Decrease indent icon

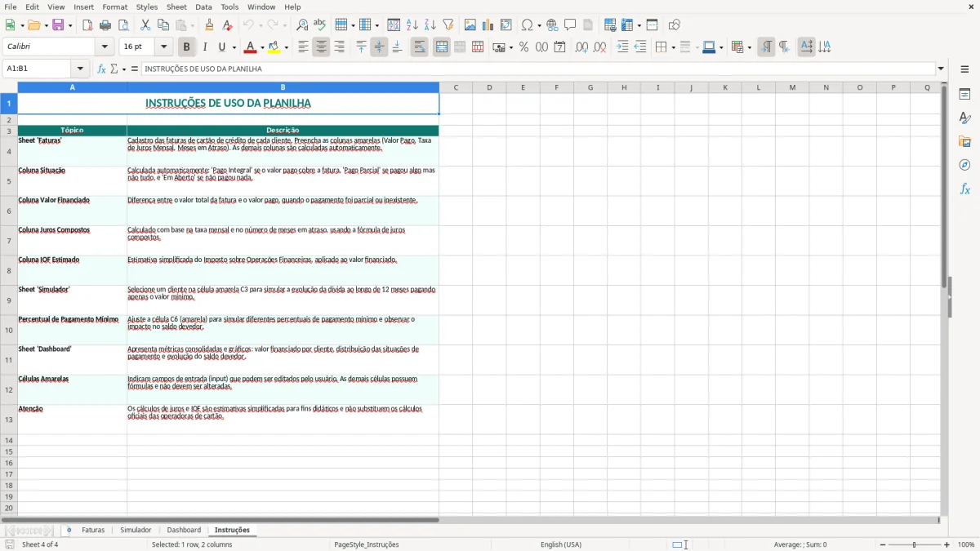(640, 47)
